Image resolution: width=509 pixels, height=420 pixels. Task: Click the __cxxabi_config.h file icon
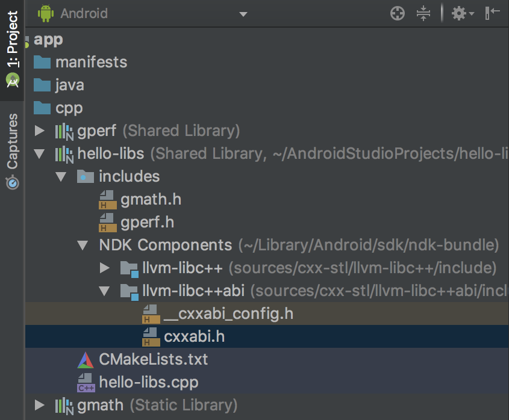coord(151,314)
